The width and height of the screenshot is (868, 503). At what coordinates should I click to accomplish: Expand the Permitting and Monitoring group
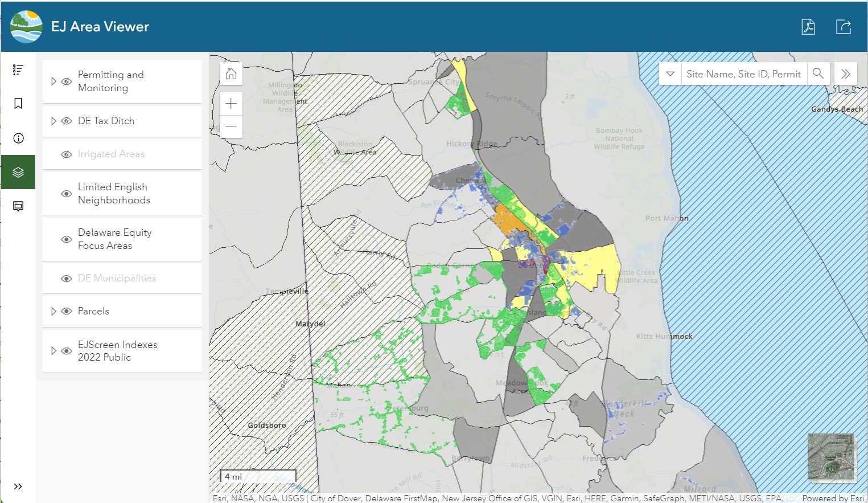click(x=53, y=81)
